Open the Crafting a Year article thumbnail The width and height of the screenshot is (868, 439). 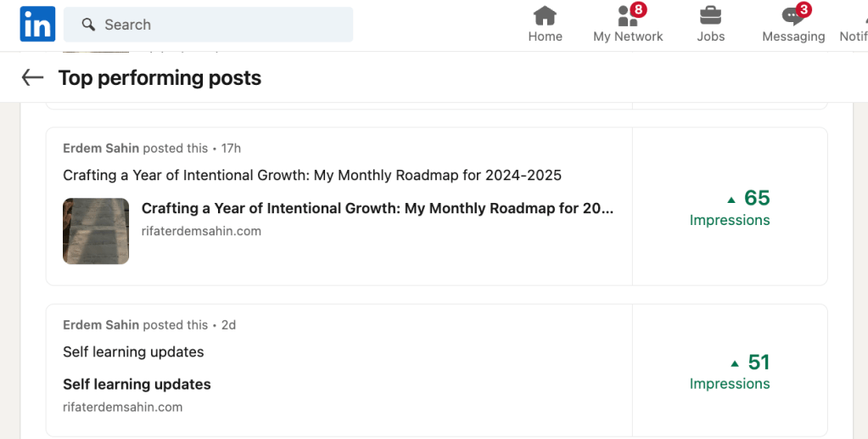pos(96,231)
